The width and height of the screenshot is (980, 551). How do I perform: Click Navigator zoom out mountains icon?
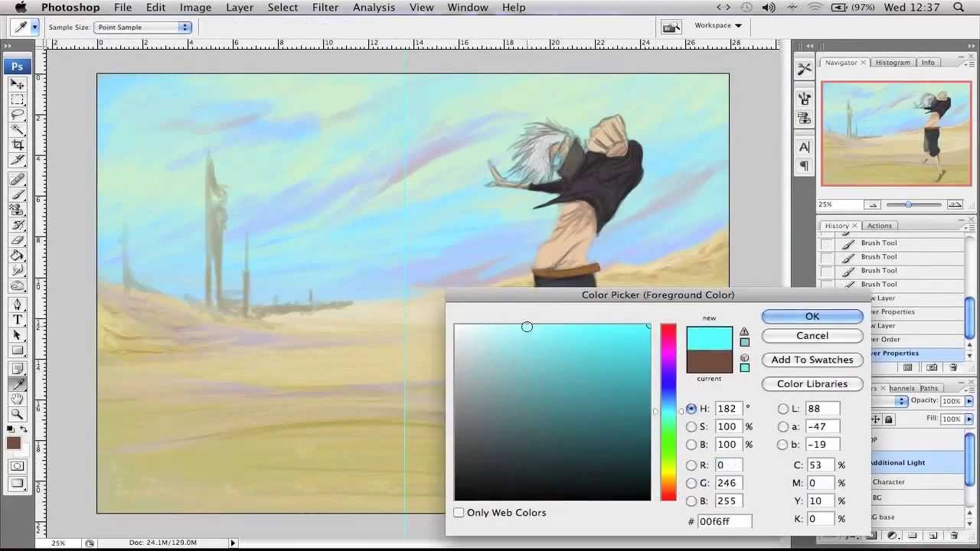coord(873,204)
